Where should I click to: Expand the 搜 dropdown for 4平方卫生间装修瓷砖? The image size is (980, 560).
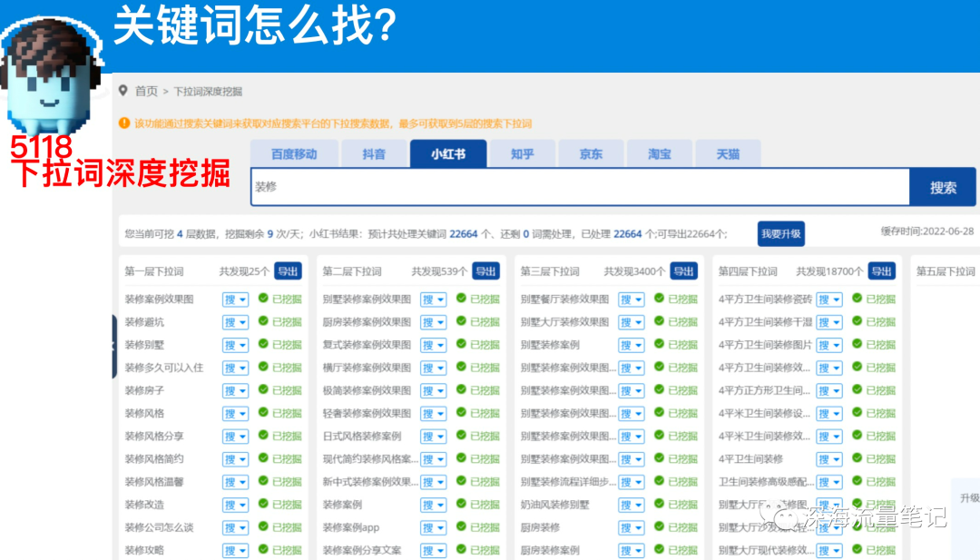[829, 300]
